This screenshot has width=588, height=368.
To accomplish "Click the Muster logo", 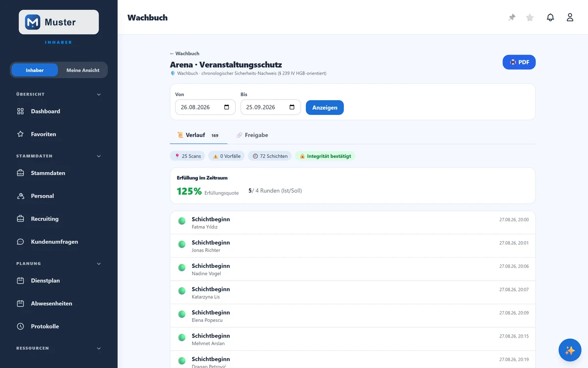I will [x=59, y=22].
